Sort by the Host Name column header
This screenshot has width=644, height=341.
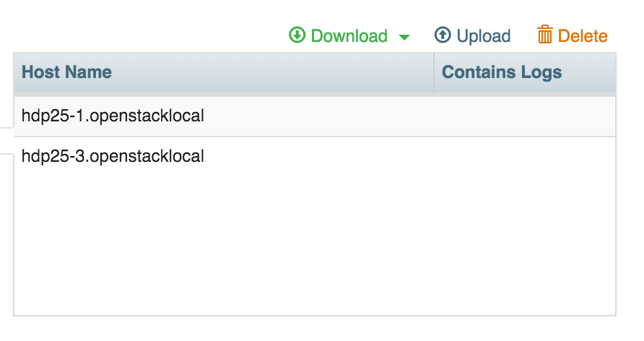pyautogui.click(x=66, y=72)
